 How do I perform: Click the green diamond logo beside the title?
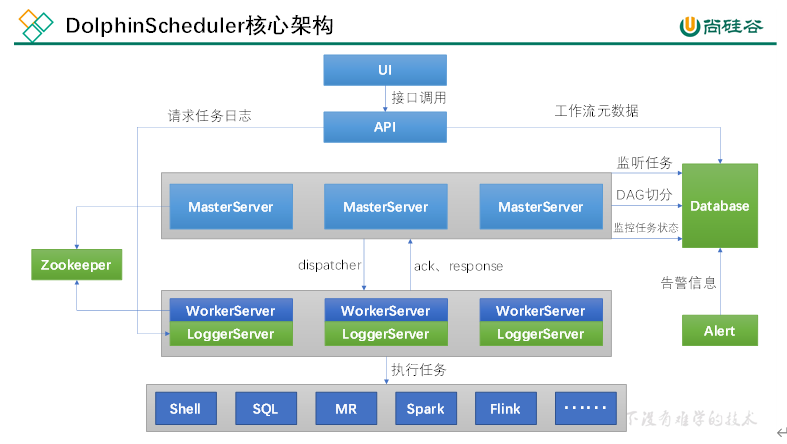tap(36, 25)
